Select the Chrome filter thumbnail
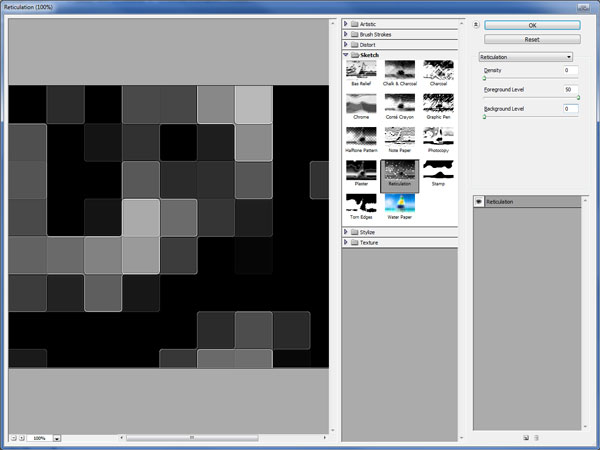This screenshot has height=450, width=600. point(360,103)
